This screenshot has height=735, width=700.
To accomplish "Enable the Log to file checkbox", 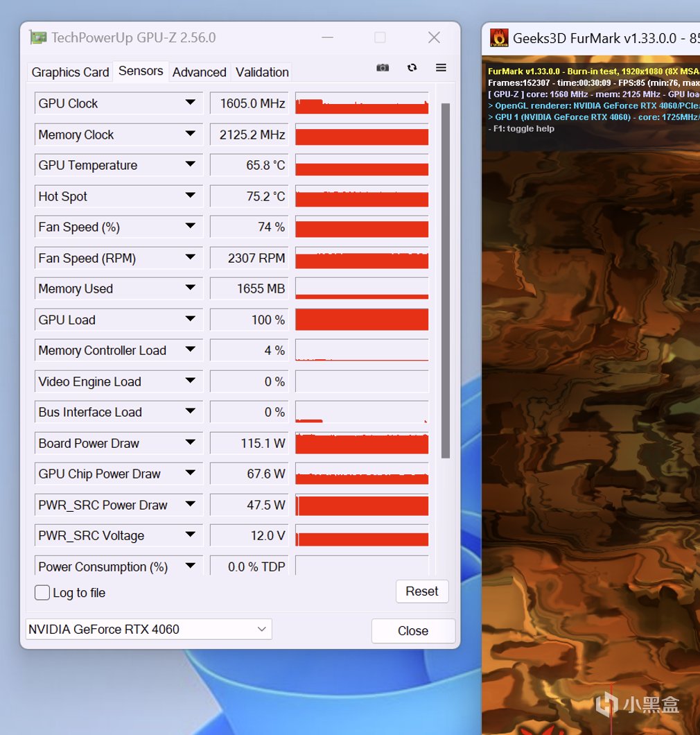I will pyautogui.click(x=42, y=592).
